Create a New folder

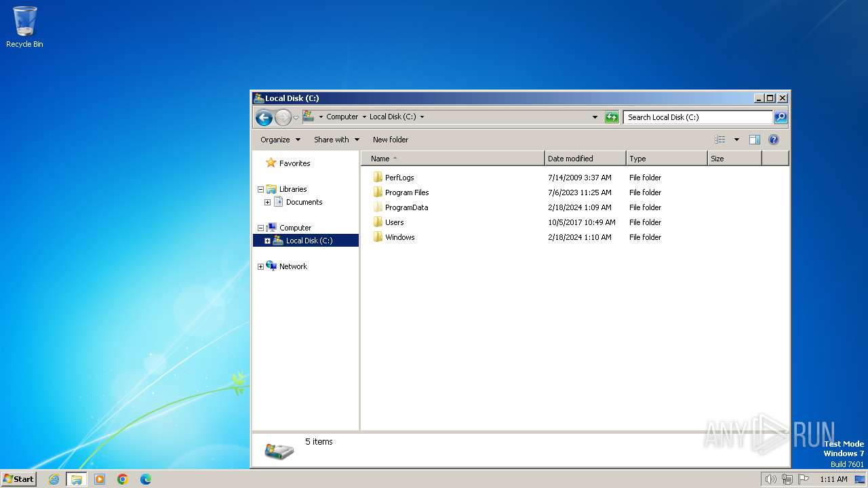click(x=391, y=140)
